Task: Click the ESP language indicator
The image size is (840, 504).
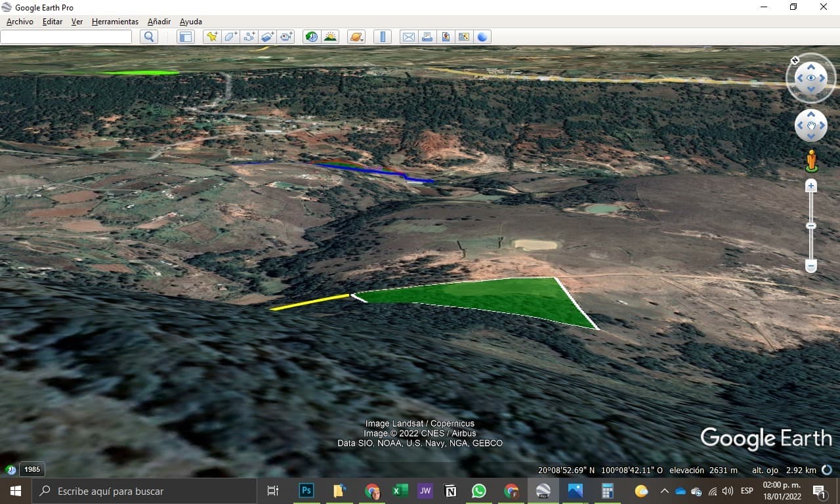Action: pyautogui.click(x=747, y=491)
